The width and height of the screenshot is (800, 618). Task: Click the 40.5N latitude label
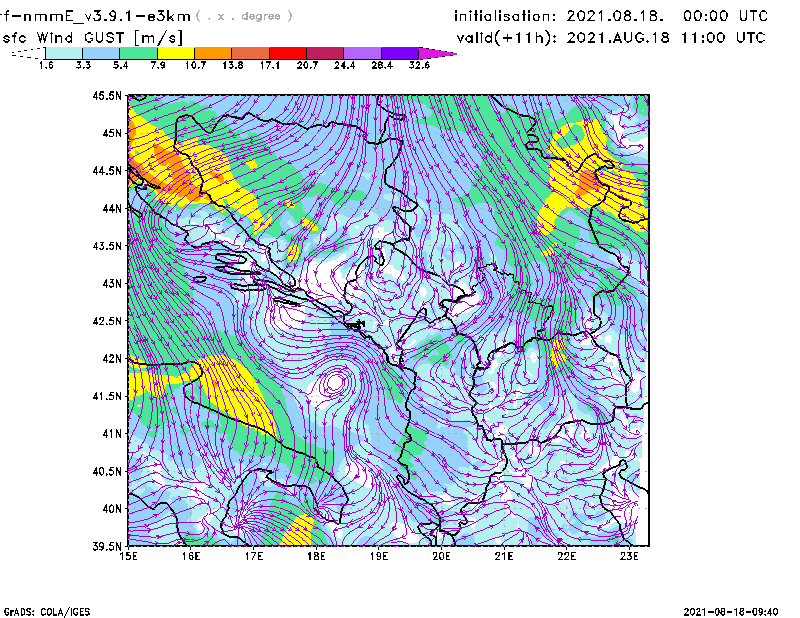point(107,472)
